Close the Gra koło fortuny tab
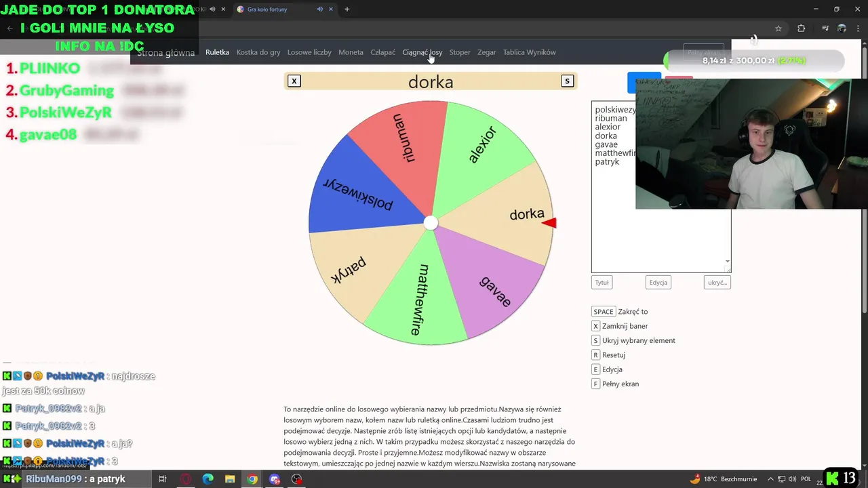The height and width of the screenshot is (488, 868). (x=331, y=9)
